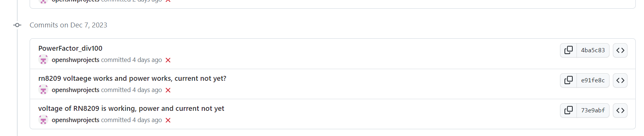Viewport: 644px width, 136px height.
Task: Browse repository at commit 4ba5c83
Action: pos(620,50)
